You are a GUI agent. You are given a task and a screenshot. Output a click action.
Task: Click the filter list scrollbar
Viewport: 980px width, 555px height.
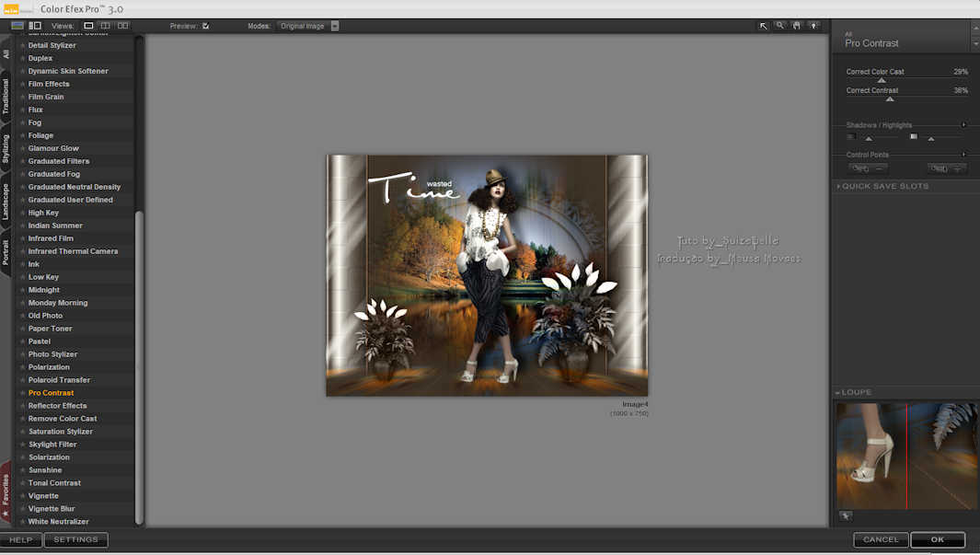pyautogui.click(x=139, y=367)
